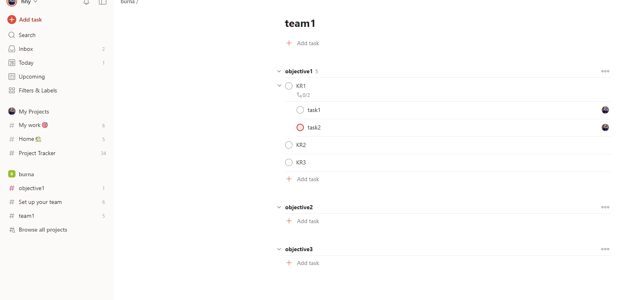Mark KR1 task as complete
This screenshot has height=300, width=644.
pos(289,86)
